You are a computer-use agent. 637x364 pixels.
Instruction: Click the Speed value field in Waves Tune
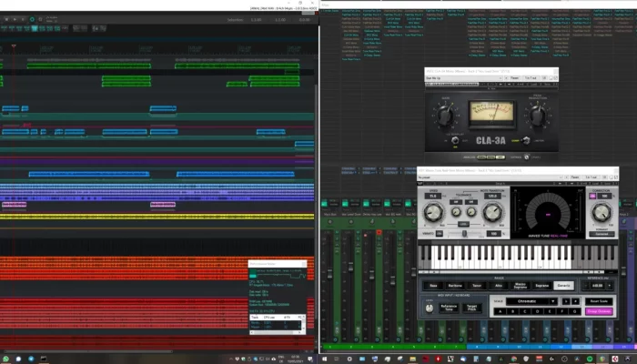[x=433, y=196]
